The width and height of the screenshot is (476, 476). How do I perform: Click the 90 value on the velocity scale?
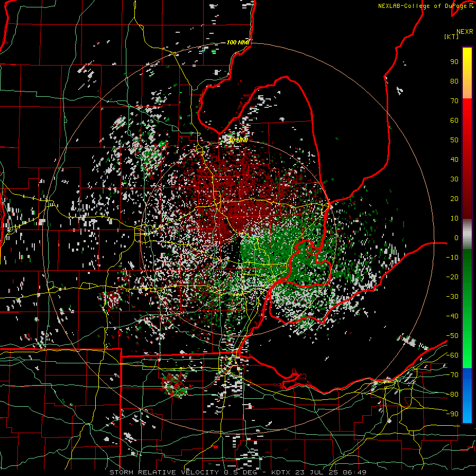tap(454, 62)
